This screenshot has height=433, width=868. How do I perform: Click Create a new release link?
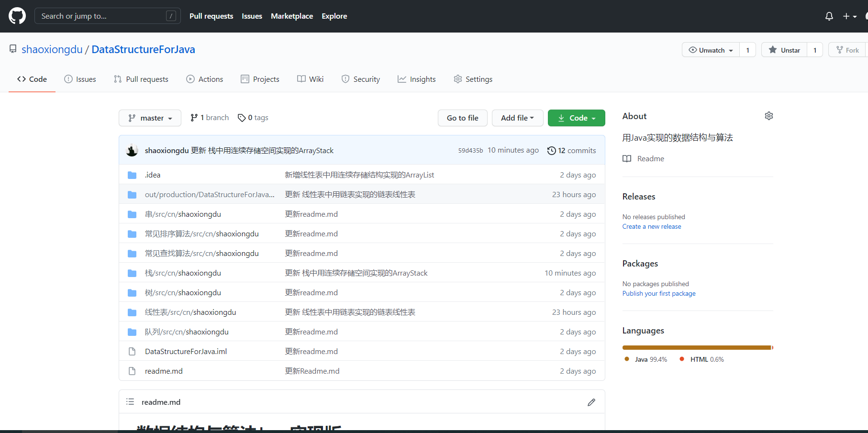(651, 227)
